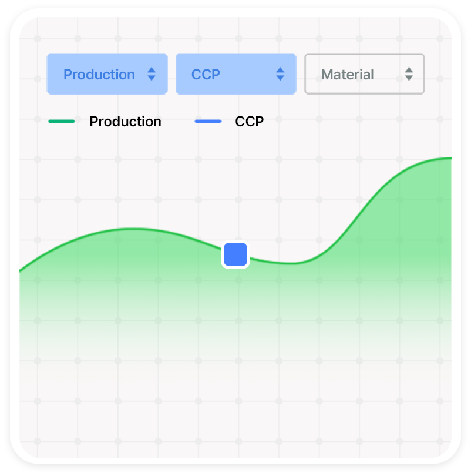Screen dimensions: 471x476
Task: Click the Material dropdown up-down arrows icon
Action: pos(409,74)
